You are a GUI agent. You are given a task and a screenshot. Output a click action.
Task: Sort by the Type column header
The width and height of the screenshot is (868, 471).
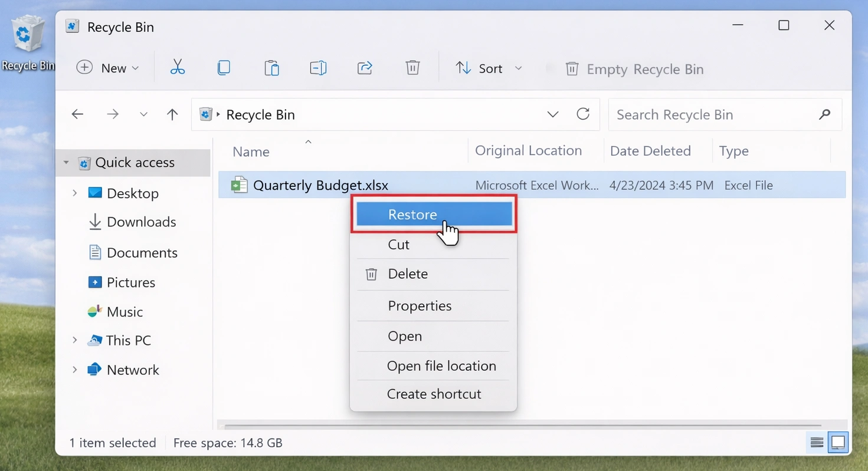point(733,151)
